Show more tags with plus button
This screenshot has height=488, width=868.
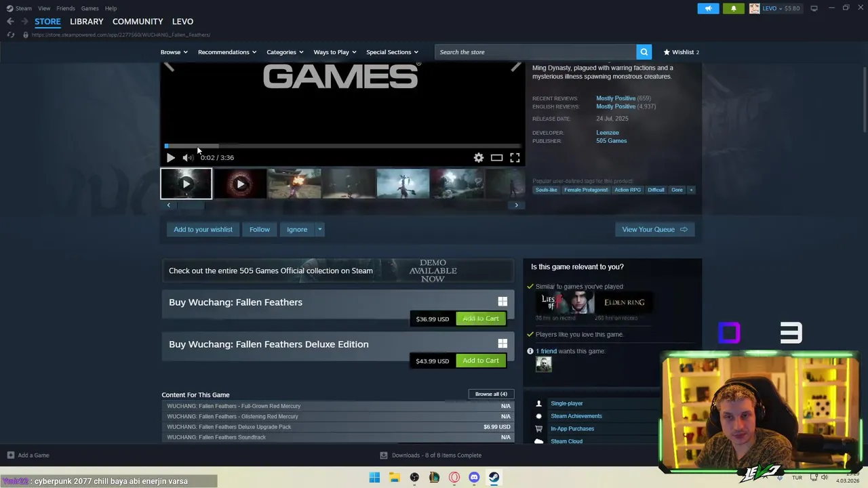point(691,190)
